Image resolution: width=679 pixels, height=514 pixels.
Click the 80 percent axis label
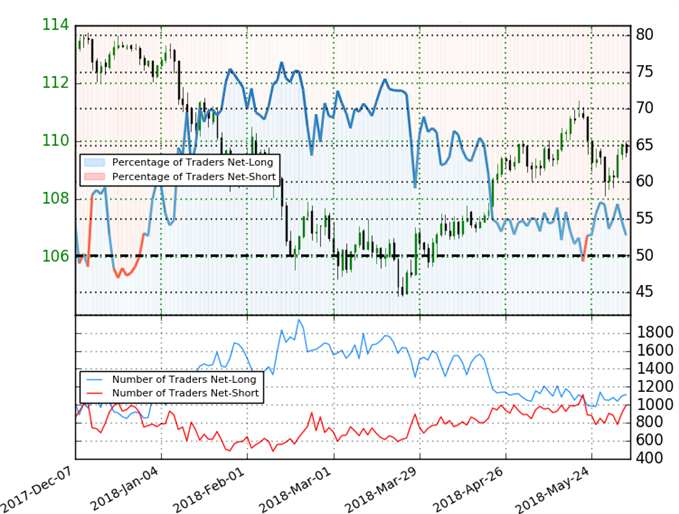click(x=644, y=34)
